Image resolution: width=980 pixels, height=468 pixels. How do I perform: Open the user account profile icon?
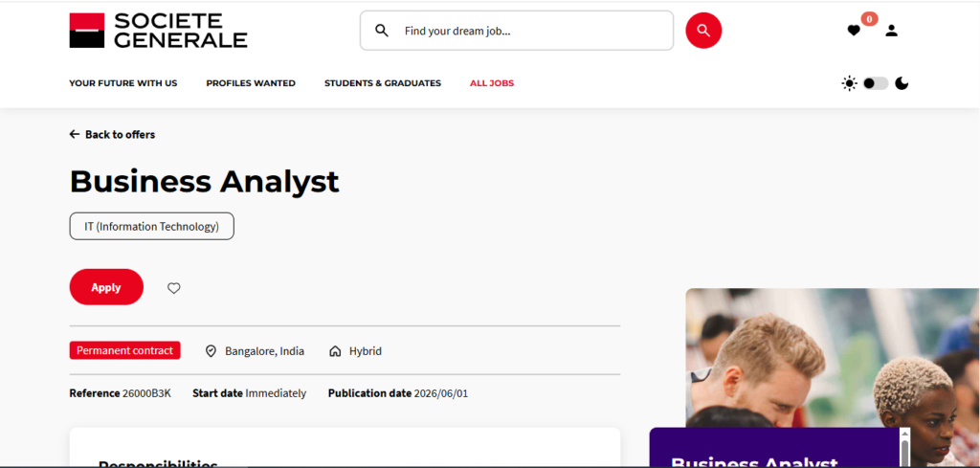(891, 31)
